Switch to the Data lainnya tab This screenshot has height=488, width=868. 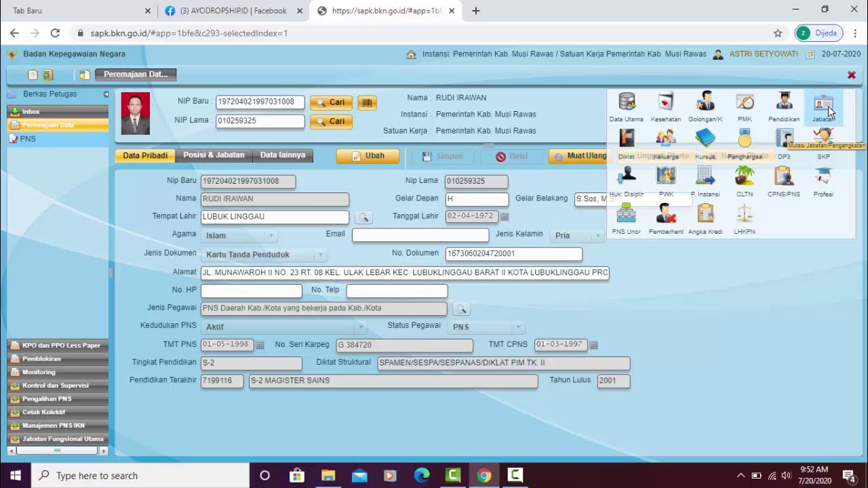(x=283, y=155)
